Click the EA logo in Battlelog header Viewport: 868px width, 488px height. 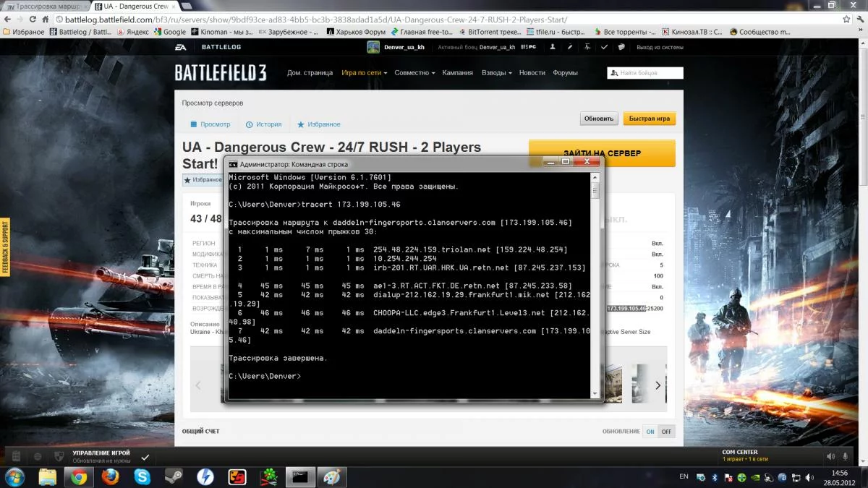pyautogui.click(x=181, y=47)
